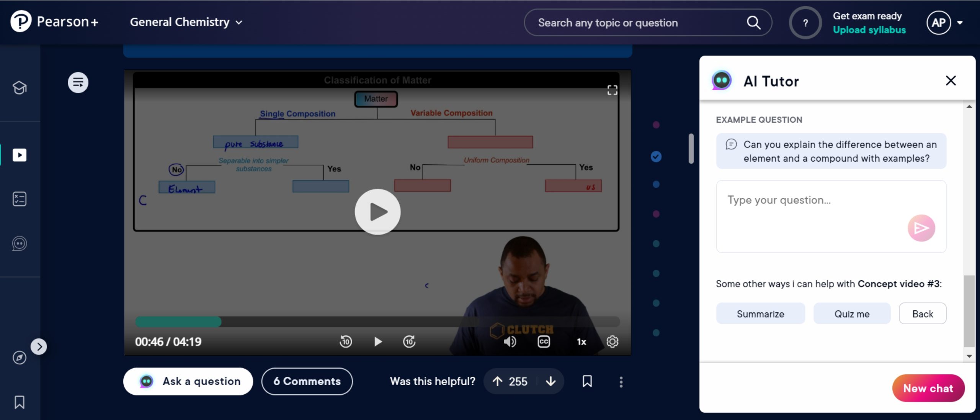This screenshot has width=980, height=420.
Task: Click the Back button in AI Tutor
Action: 923,314
